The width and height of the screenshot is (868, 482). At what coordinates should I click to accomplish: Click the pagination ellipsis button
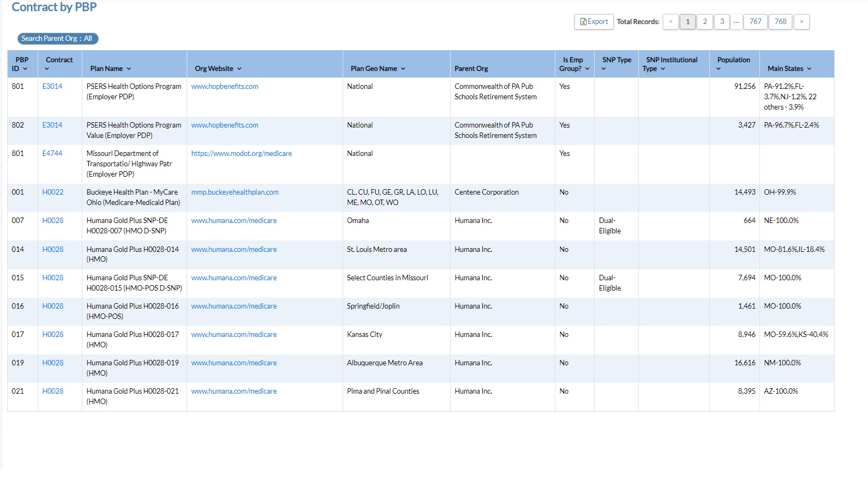click(x=736, y=22)
